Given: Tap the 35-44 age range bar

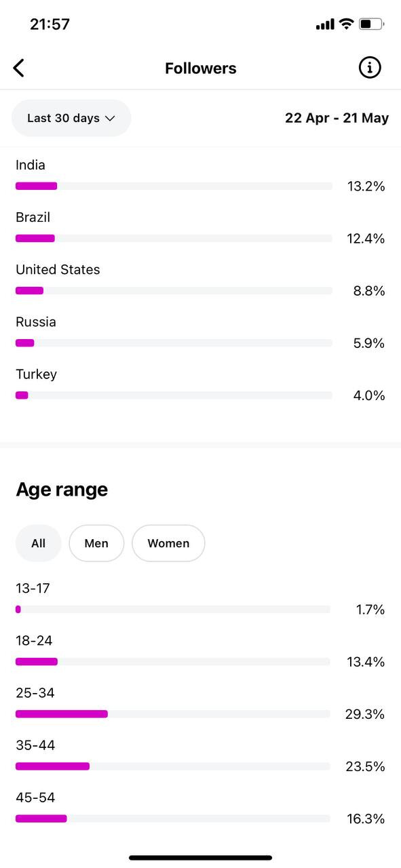Looking at the screenshot, I should [173, 766].
